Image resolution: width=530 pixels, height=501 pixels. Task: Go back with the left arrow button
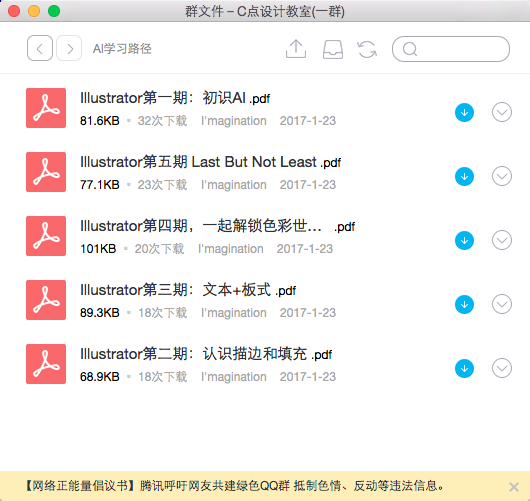click(x=40, y=48)
